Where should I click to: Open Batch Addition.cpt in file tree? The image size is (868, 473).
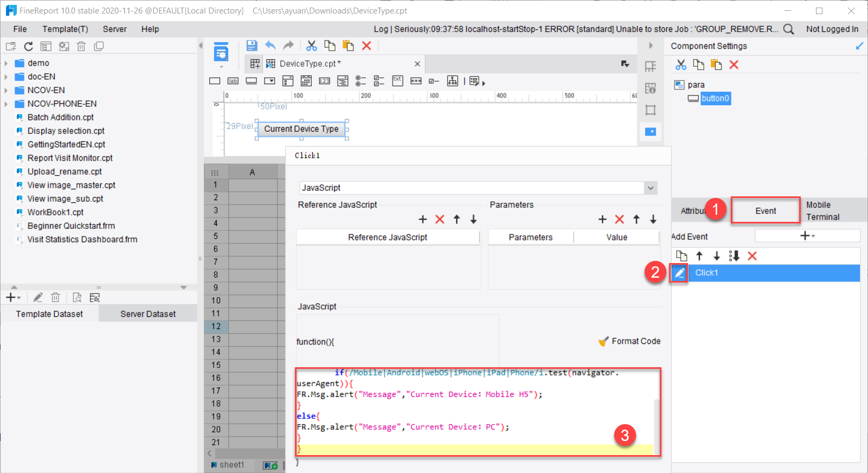click(61, 117)
